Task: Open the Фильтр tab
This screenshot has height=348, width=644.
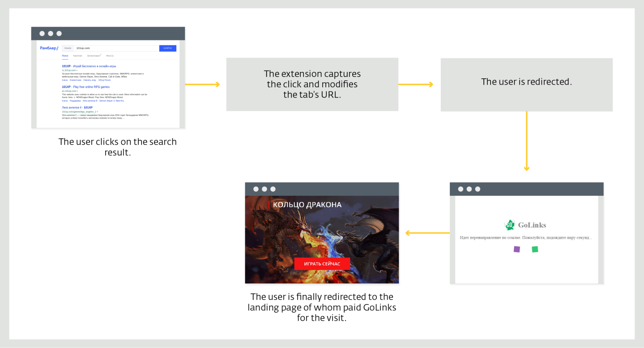Action: 110,56
